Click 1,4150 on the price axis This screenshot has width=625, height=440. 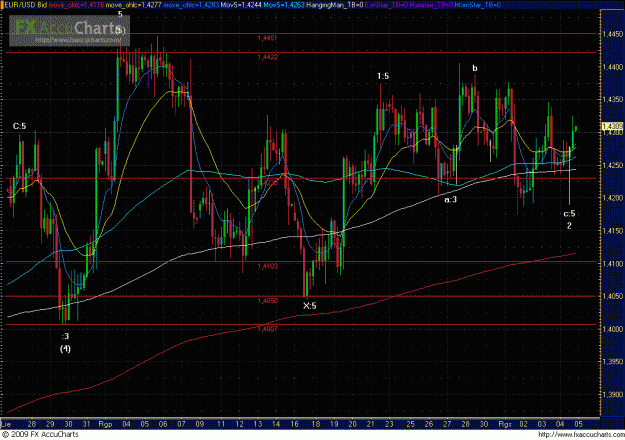(613, 231)
